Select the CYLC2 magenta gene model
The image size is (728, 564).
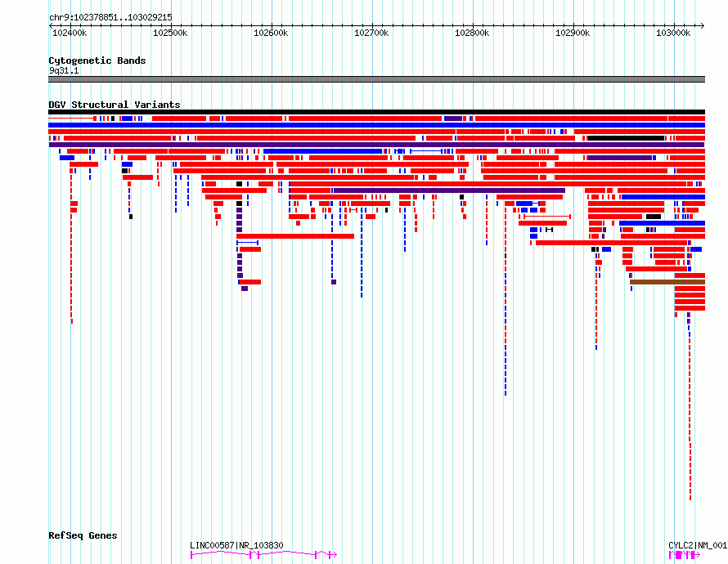click(685, 555)
